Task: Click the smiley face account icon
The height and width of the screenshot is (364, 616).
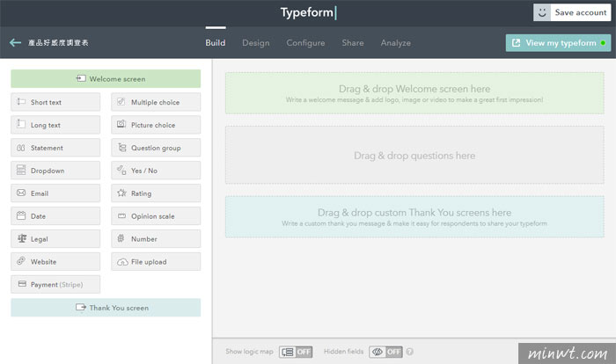Action: coord(542,12)
